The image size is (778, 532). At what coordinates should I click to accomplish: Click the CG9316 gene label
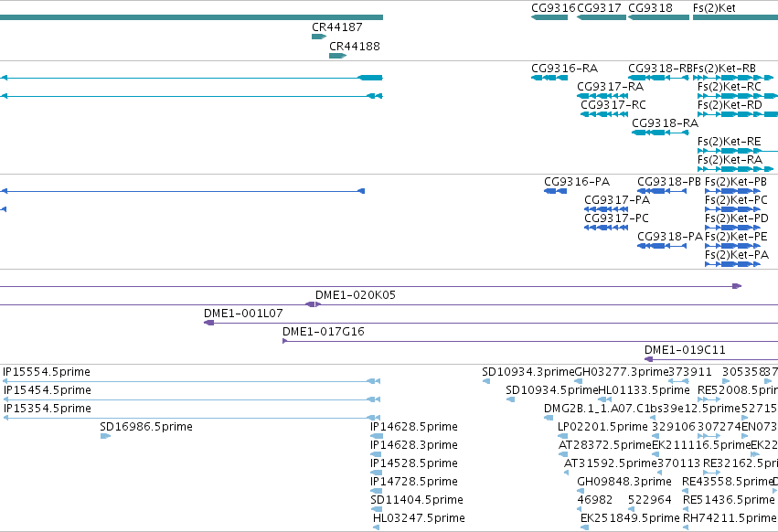(553, 8)
